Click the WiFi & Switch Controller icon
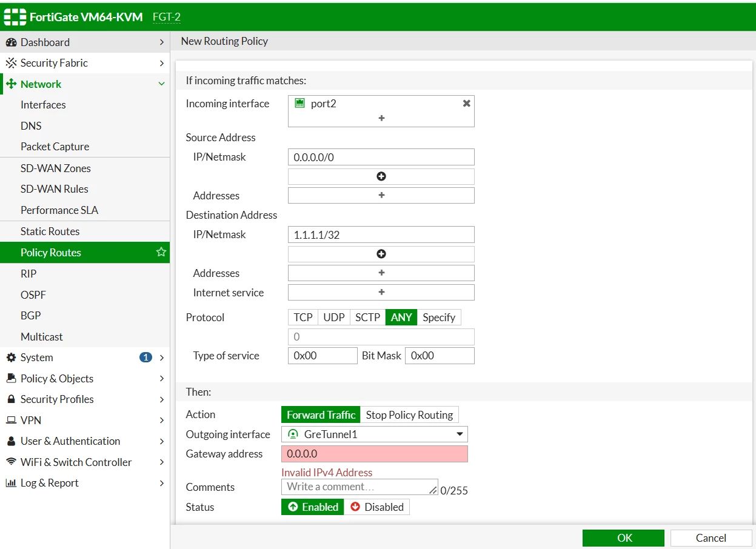The image size is (756, 549). pos(11,462)
